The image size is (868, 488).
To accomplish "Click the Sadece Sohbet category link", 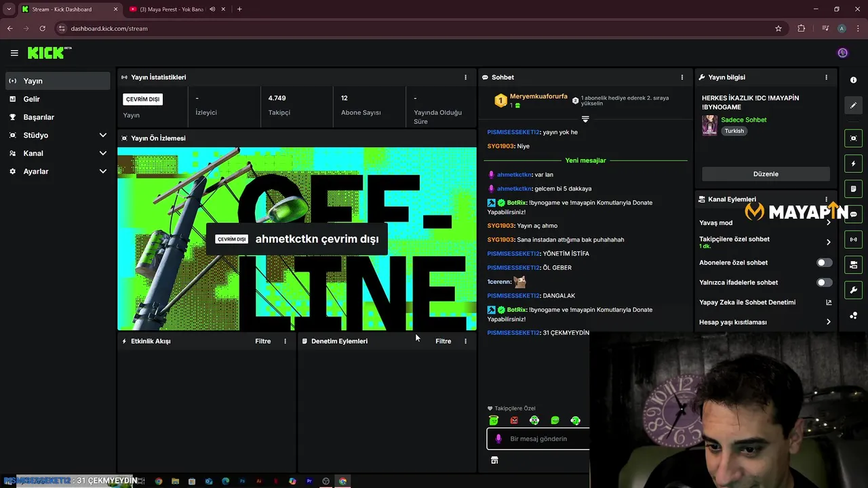I will [x=744, y=120].
